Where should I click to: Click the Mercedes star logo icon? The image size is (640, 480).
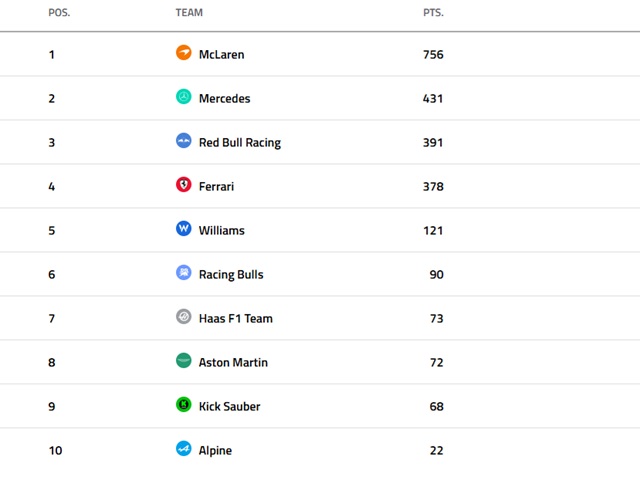tap(183, 97)
